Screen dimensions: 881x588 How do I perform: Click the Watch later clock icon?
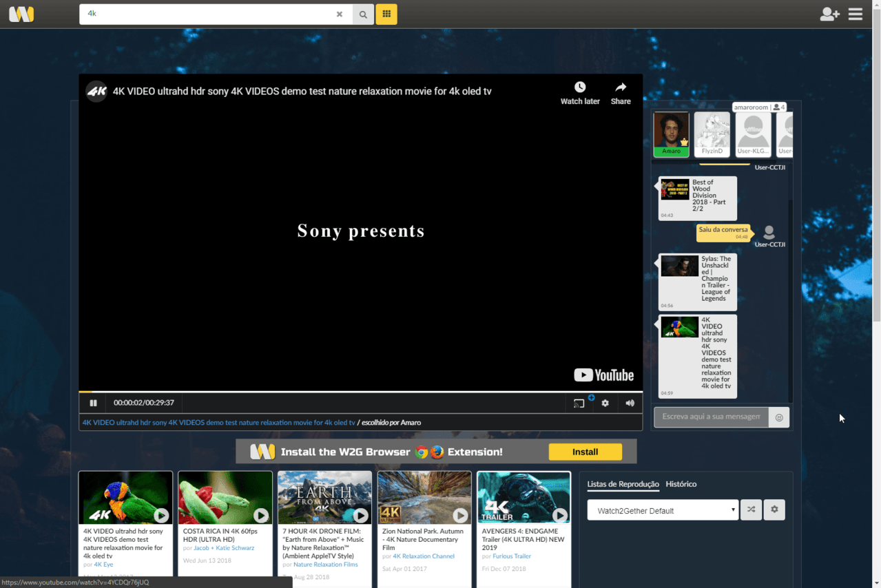point(580,87)
